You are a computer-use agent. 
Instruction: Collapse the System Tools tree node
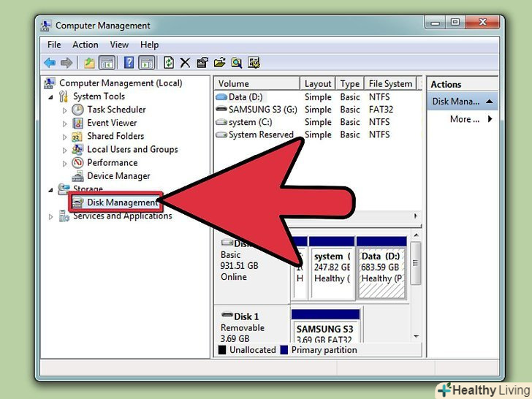pos(51,97)
